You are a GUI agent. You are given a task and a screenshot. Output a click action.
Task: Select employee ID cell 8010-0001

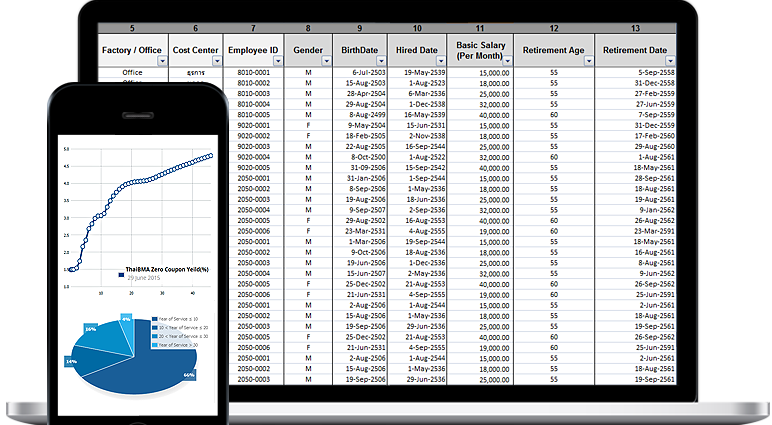click(x=254, y=72)
